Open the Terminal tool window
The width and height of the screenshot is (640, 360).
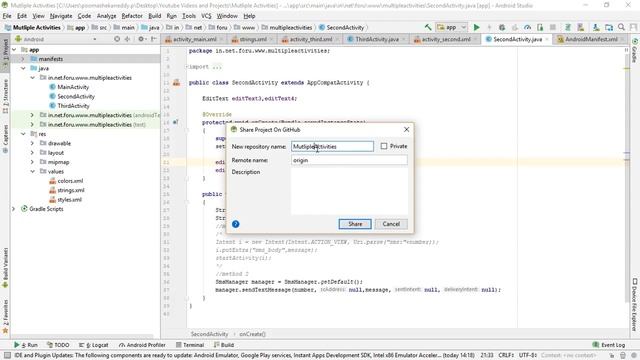point(190,345)
